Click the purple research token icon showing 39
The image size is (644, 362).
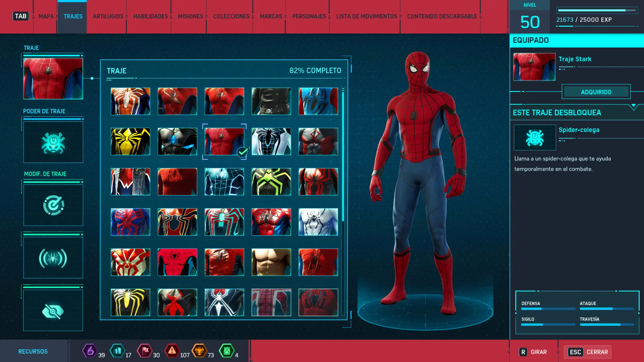point(90,351)
